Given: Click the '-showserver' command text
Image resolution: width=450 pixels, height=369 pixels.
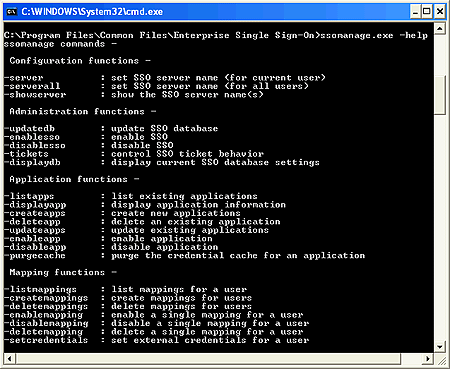Looking at the screenshot, I should [35, 95].
